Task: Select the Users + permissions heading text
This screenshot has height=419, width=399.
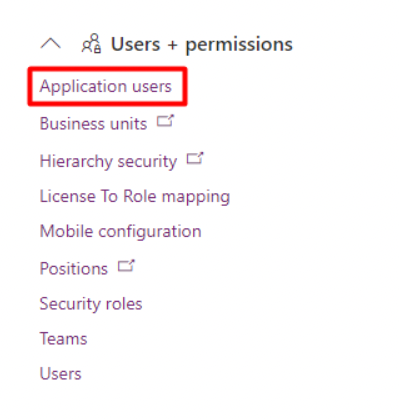Action: pos(202,44)
